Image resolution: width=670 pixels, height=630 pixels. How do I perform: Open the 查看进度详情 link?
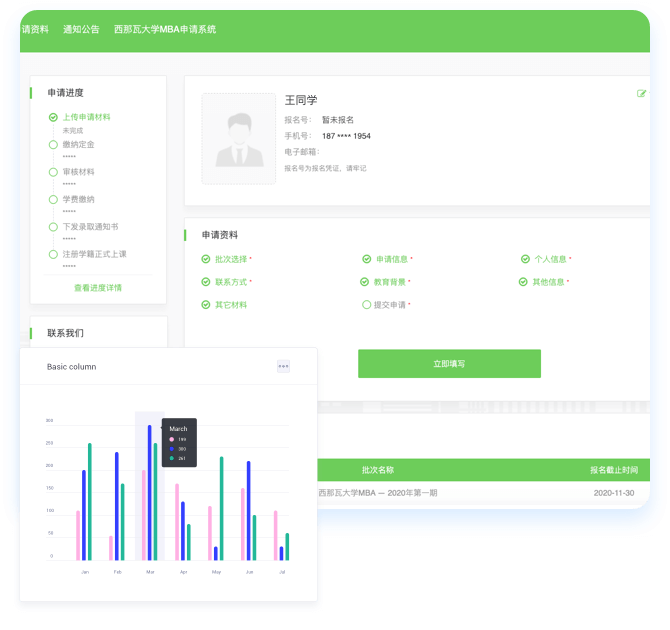98,288
